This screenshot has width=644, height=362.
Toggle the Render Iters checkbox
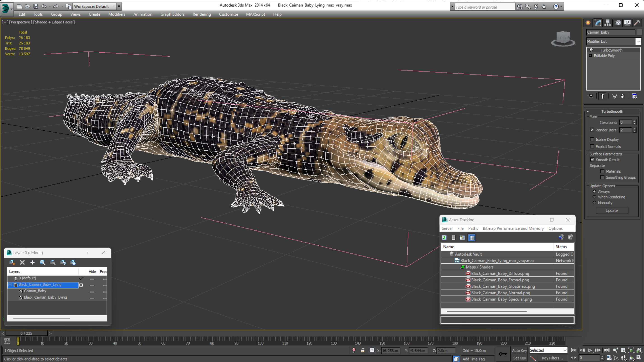592,130
